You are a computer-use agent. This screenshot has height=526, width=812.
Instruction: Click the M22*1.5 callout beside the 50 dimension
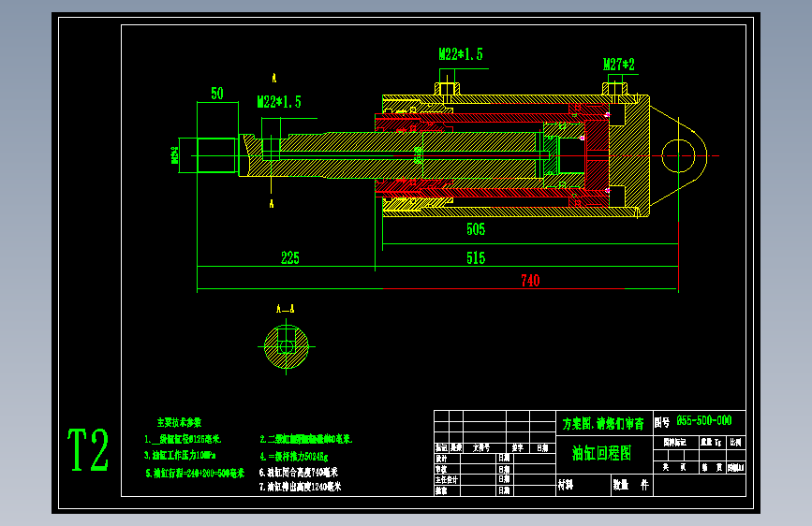tap(279, 102)
